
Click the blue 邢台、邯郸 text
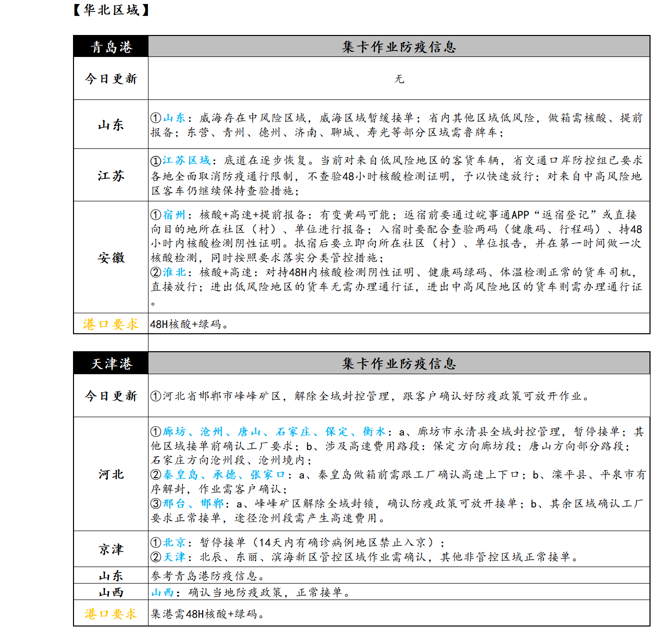[193, 504]
